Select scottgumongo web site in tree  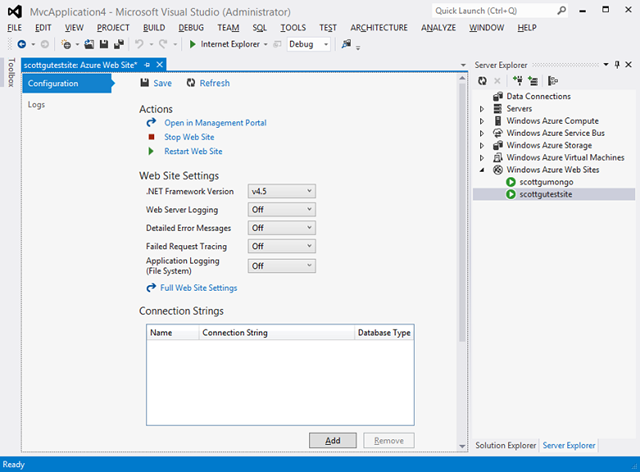click(x=546, y=182)
